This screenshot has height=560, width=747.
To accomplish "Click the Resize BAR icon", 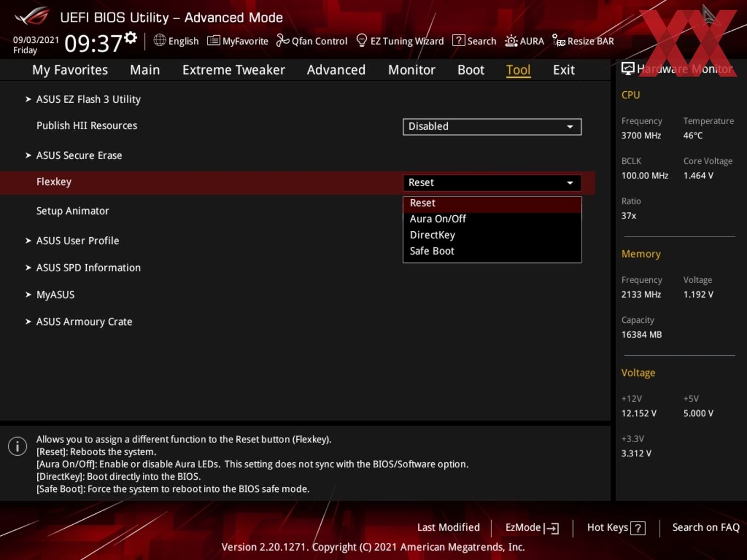I will 559,41.
